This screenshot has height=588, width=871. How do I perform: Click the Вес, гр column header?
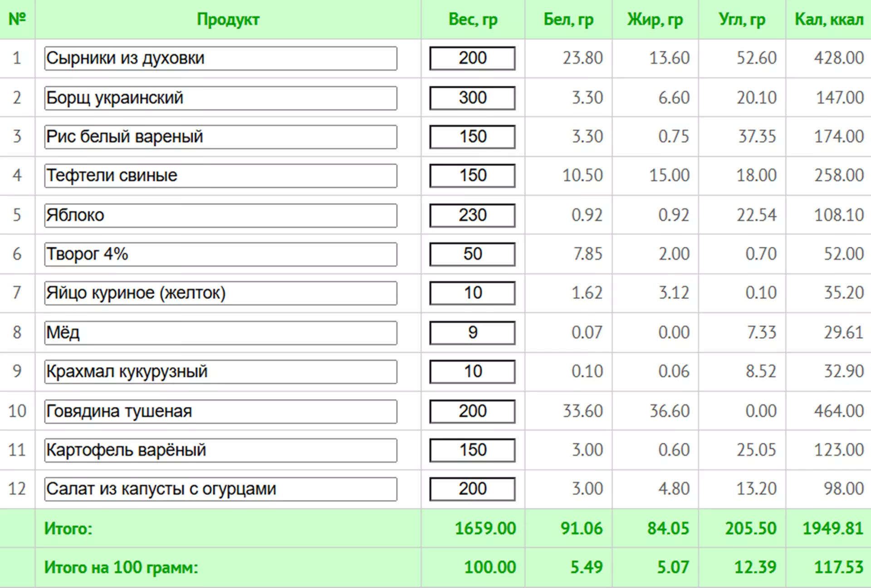click(473, 20)
